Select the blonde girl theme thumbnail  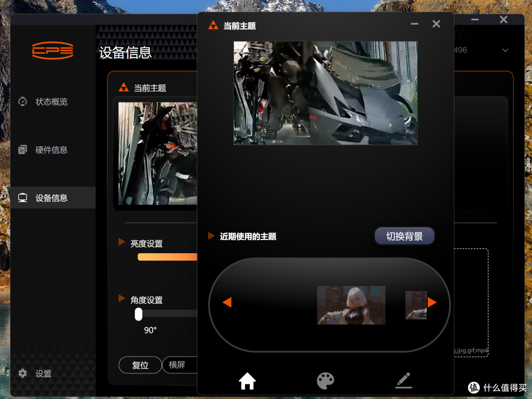pyautogui.click(x=351, y=305)
